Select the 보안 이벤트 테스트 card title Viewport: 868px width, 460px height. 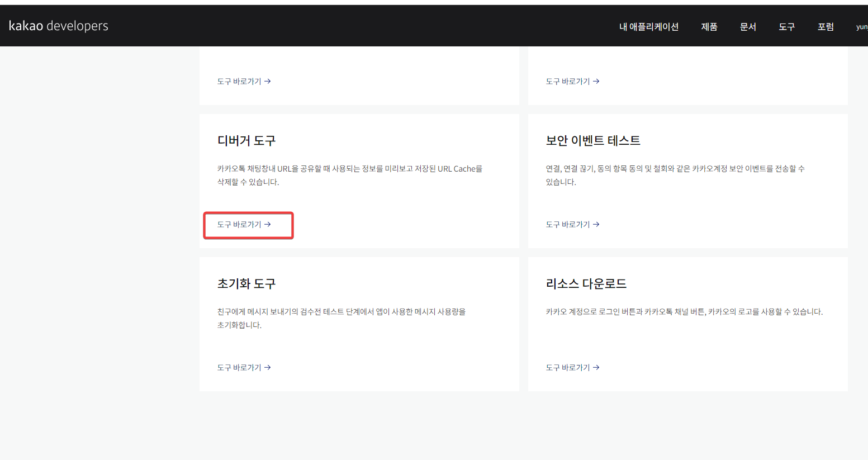593,141
